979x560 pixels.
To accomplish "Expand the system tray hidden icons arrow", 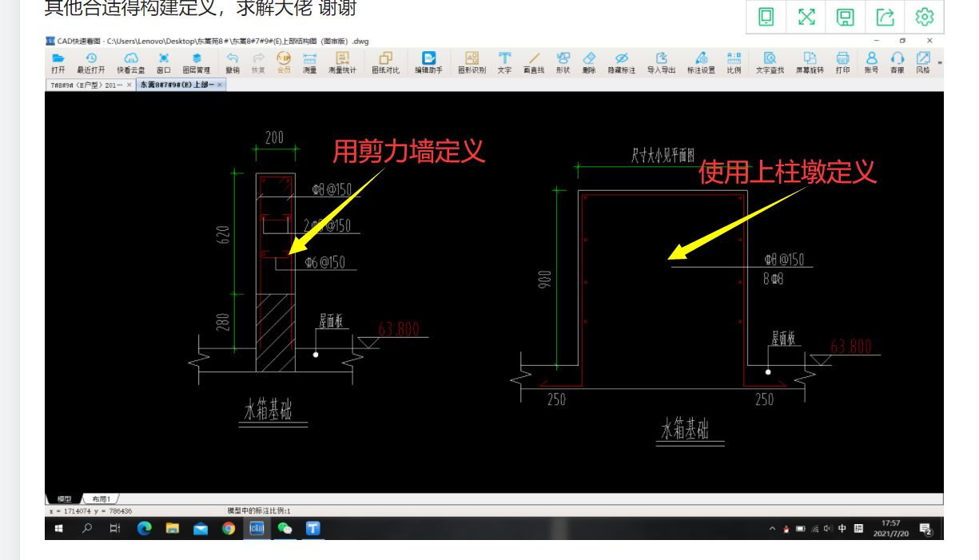I will (x=772, y=528).
